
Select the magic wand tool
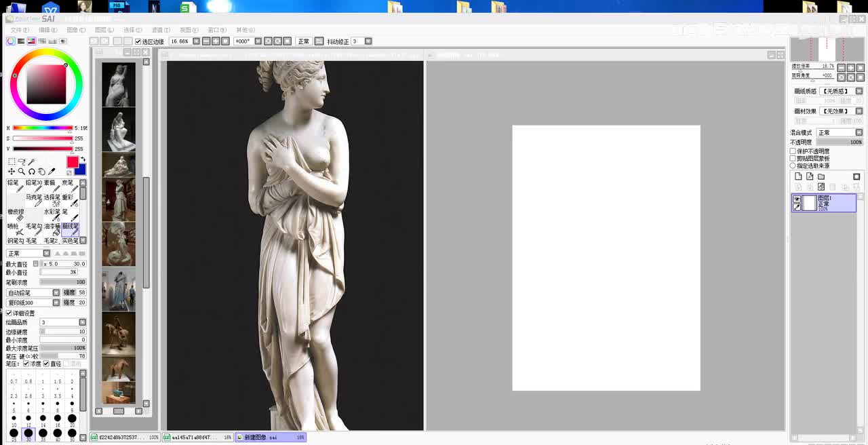click(31, 162)
